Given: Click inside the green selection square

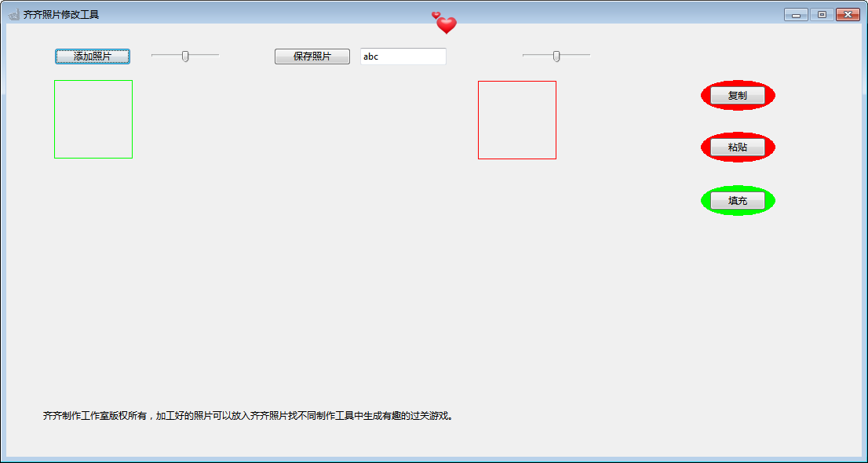Looking at the screenshot, I should point(93,119).
